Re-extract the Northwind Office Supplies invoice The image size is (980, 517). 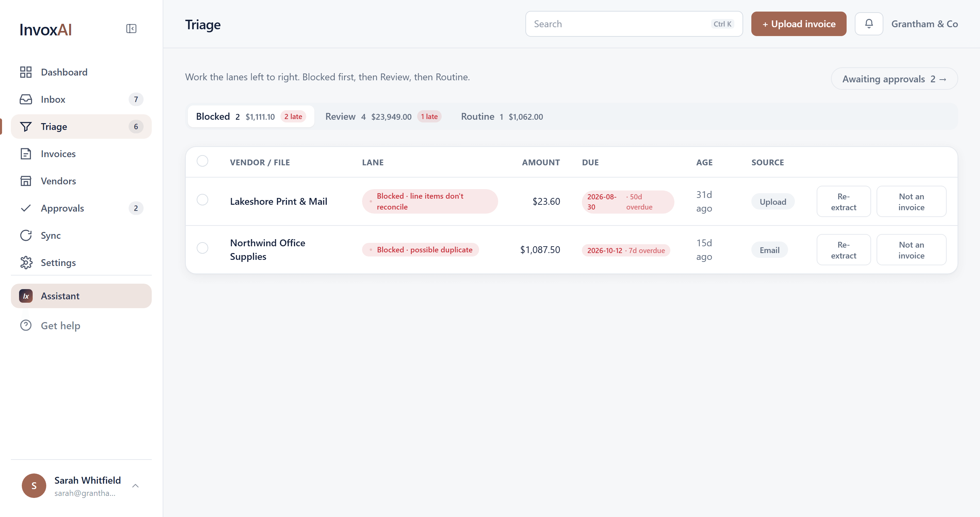point(844,250)
